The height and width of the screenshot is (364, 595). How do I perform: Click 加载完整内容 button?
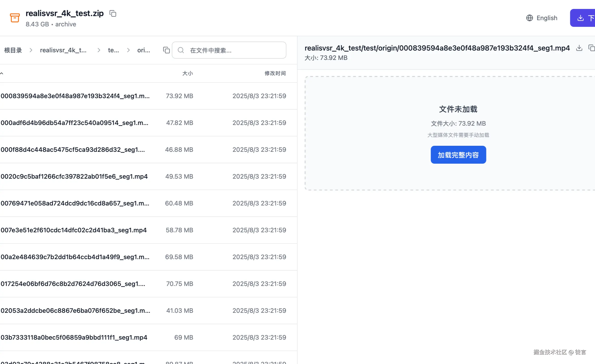click(x=458, y=155)
